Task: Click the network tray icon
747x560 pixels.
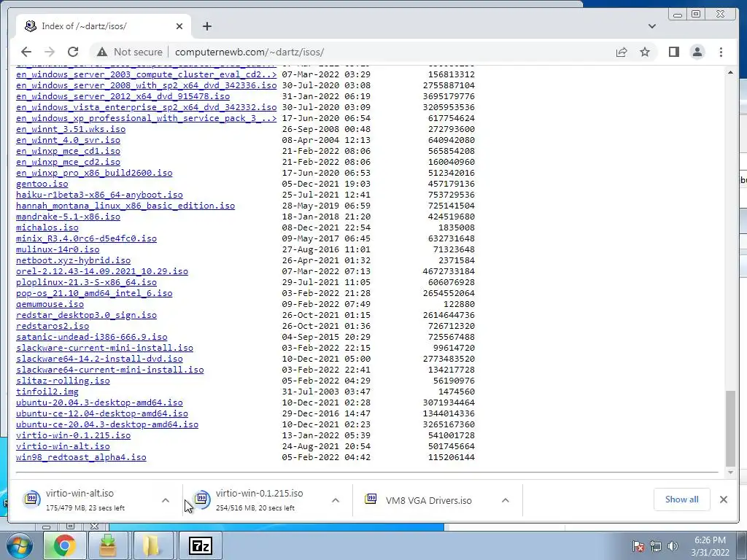Action: point(656,546)
